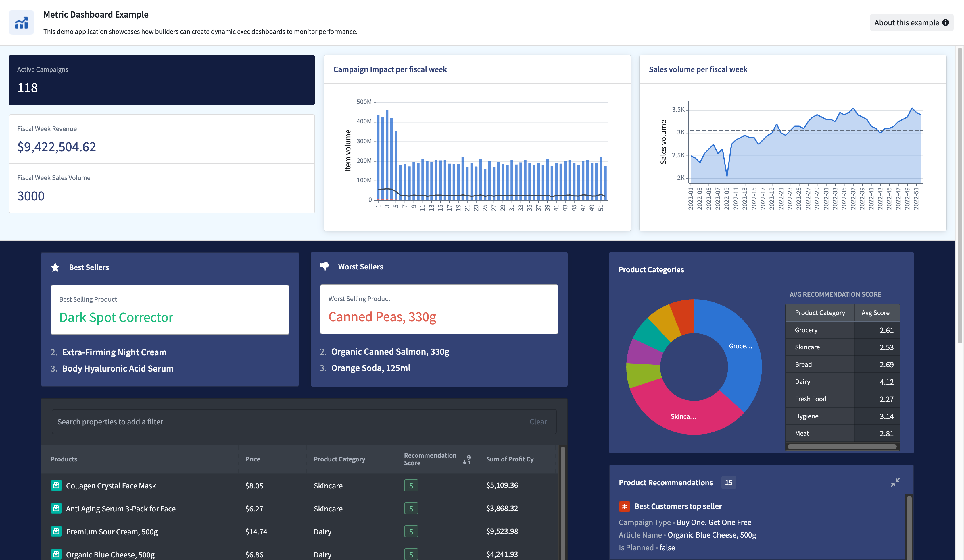
Task: Sort by Sum of Profit Cy header
Action: 510,459
